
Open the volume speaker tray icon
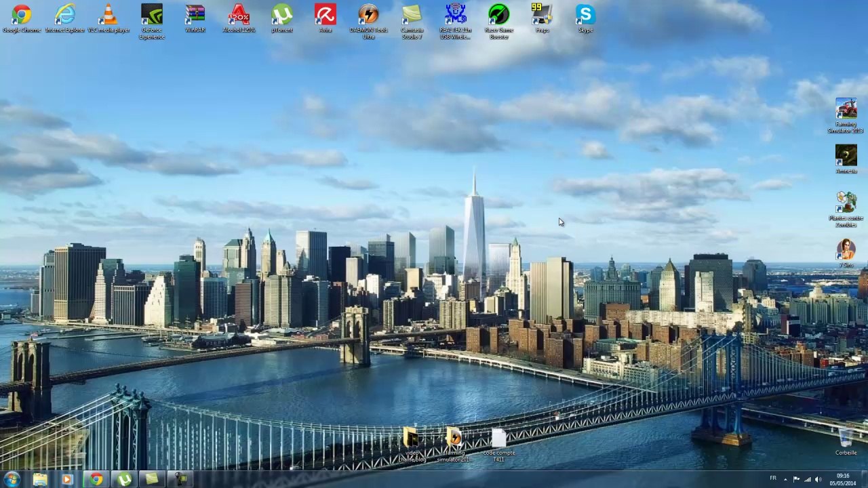(x=818, y=480)
